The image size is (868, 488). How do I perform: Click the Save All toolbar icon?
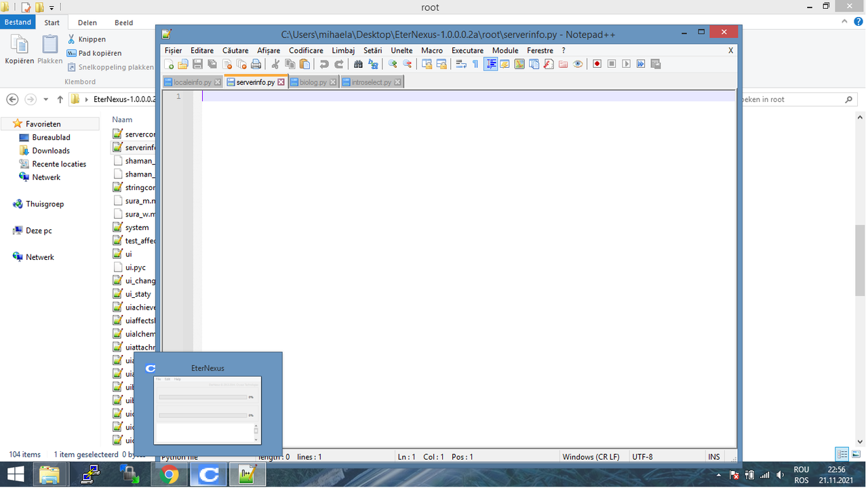212,64
